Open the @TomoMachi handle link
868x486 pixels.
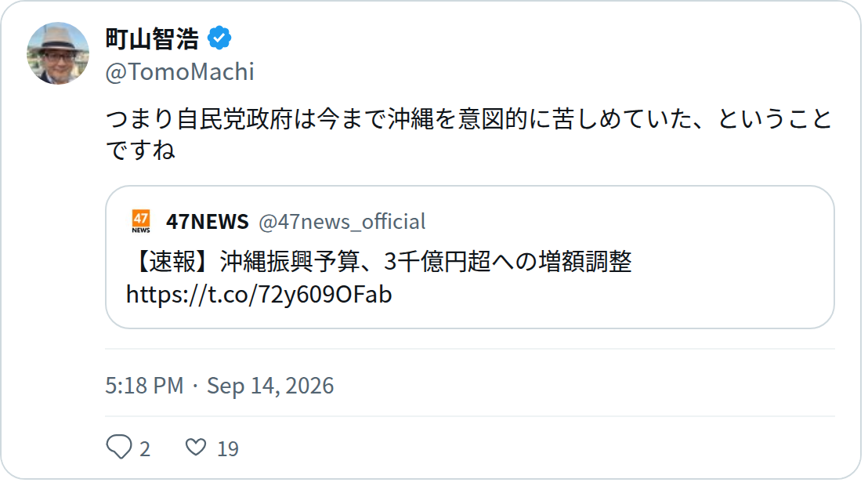[x=180, y=72]
